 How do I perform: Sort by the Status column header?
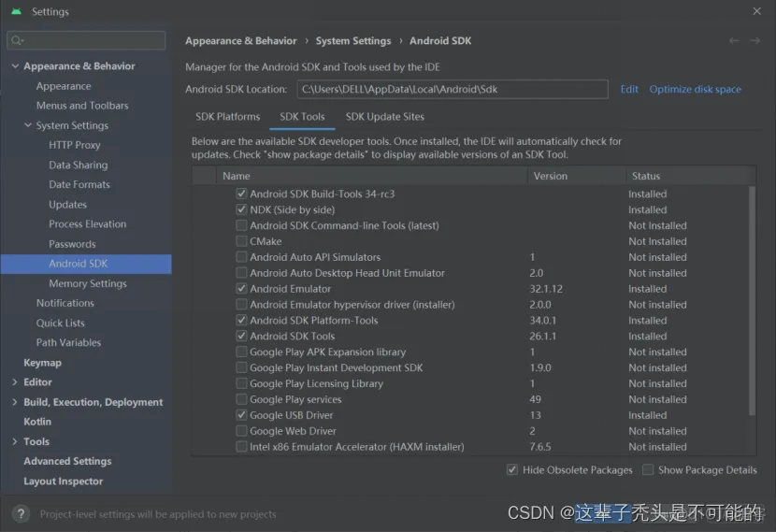click(691, 176)
